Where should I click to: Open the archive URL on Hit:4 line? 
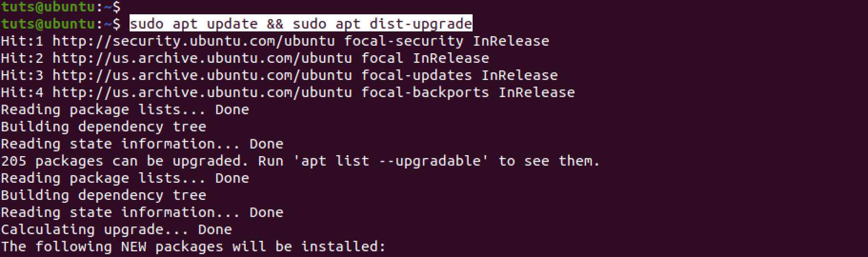(202, 92)
